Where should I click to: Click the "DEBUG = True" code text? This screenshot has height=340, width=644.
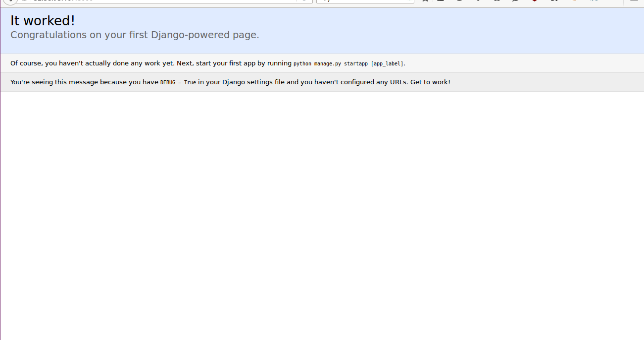(x=178, y=82)
